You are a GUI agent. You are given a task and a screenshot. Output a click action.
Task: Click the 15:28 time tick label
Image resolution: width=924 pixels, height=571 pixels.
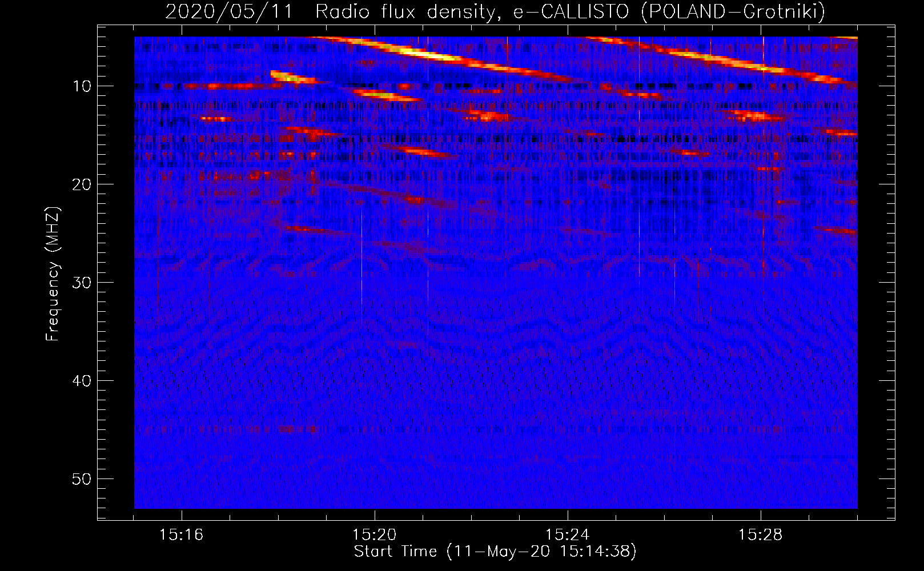(x=760, y=535)
